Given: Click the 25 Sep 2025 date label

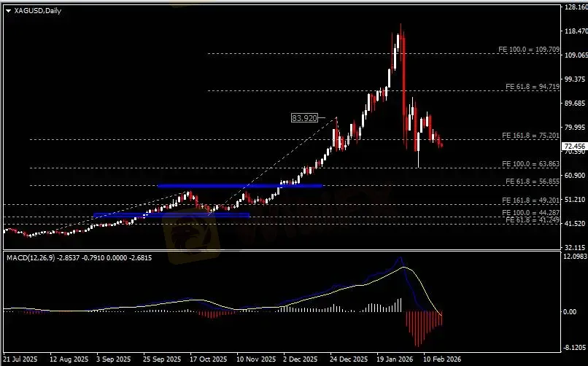Looking at the screenshot, I should 162,359.
